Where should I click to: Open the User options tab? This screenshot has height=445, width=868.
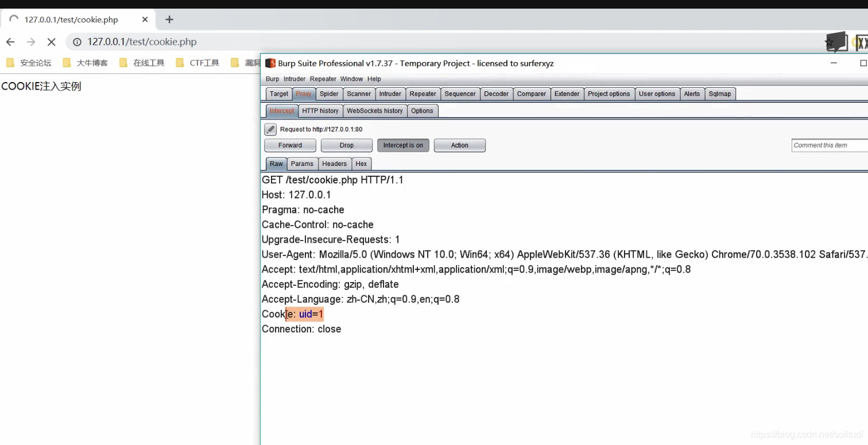657,94
